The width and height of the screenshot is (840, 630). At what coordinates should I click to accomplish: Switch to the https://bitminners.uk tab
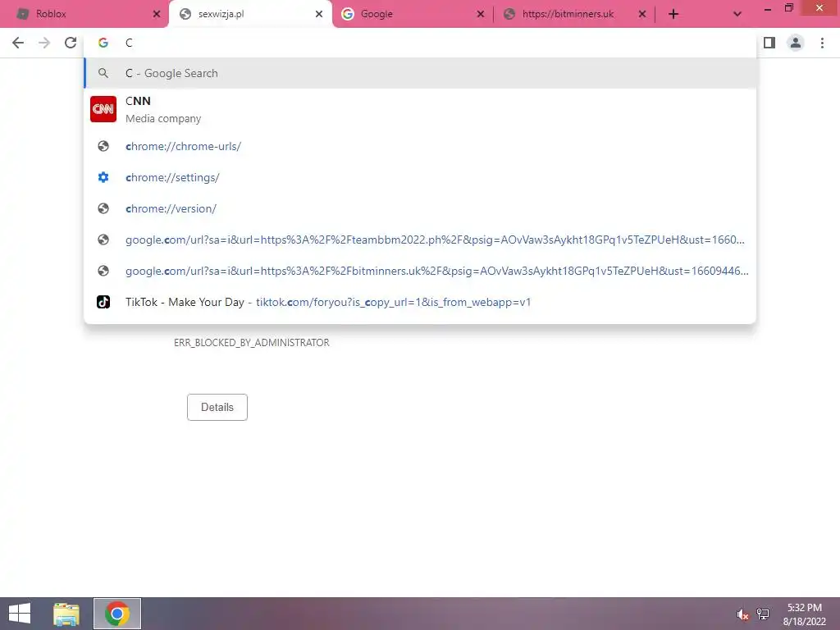(x=575, y=14)
